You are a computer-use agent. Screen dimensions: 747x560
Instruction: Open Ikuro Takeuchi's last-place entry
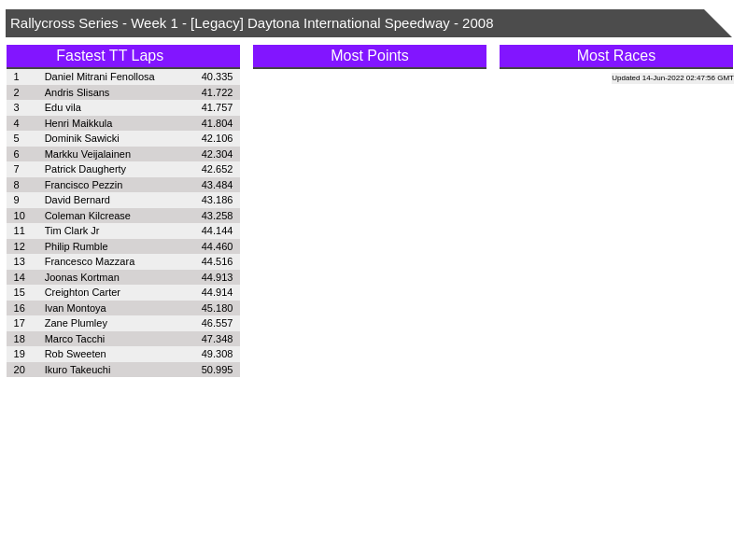point(77,370)
